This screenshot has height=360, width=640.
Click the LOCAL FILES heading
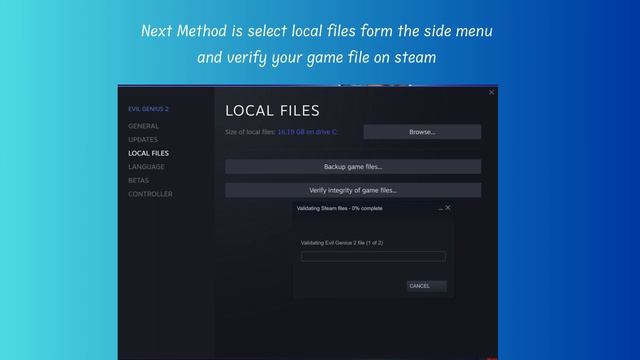tap(272, 111)
